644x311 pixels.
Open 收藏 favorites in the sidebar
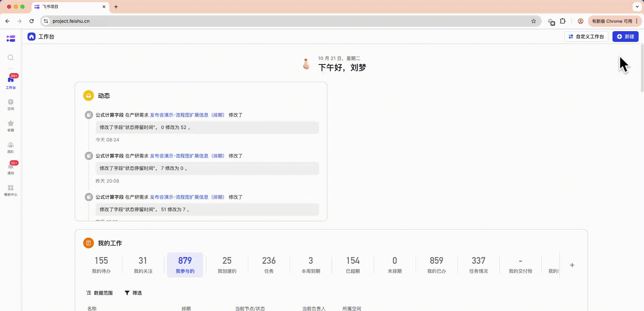10,126
